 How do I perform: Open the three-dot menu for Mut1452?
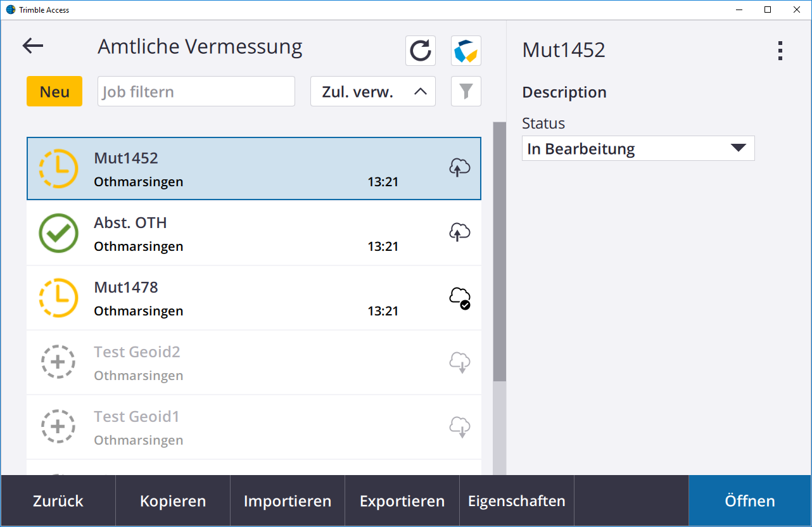[x=780, y=51]
